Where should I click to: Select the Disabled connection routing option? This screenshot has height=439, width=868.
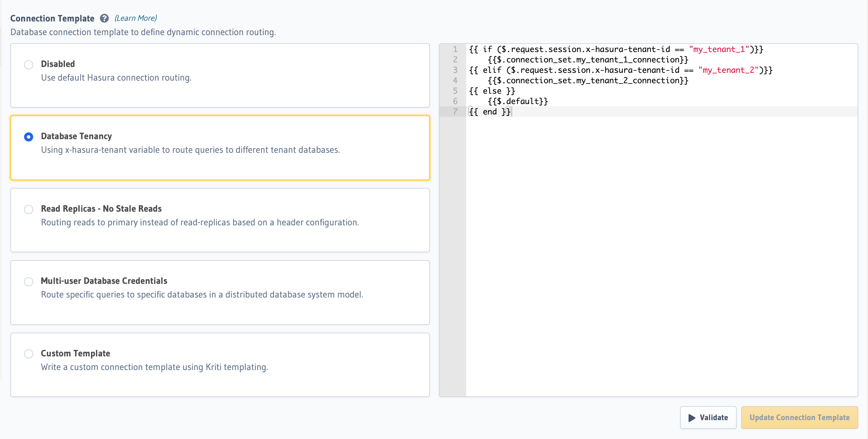[29, 64]
